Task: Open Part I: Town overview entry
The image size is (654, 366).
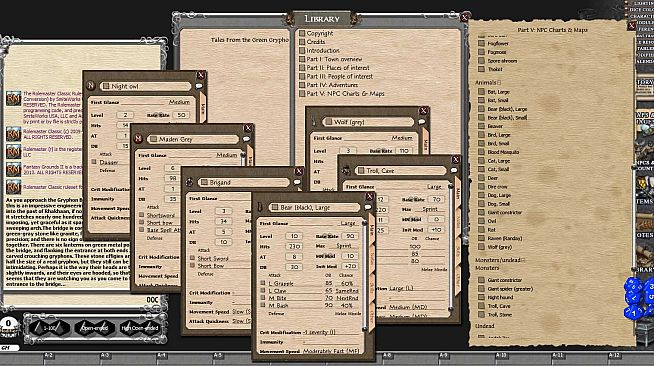Action: (x=330, y=59)
